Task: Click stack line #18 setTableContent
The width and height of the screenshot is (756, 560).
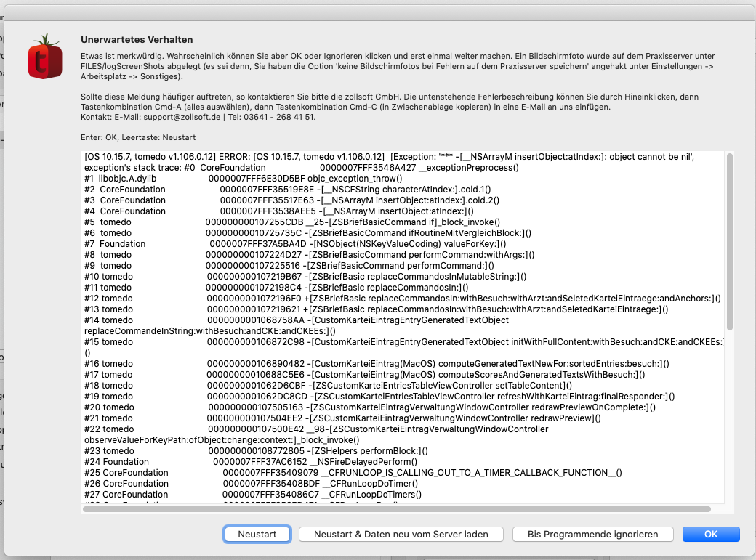Action: [x=329, y=386]
